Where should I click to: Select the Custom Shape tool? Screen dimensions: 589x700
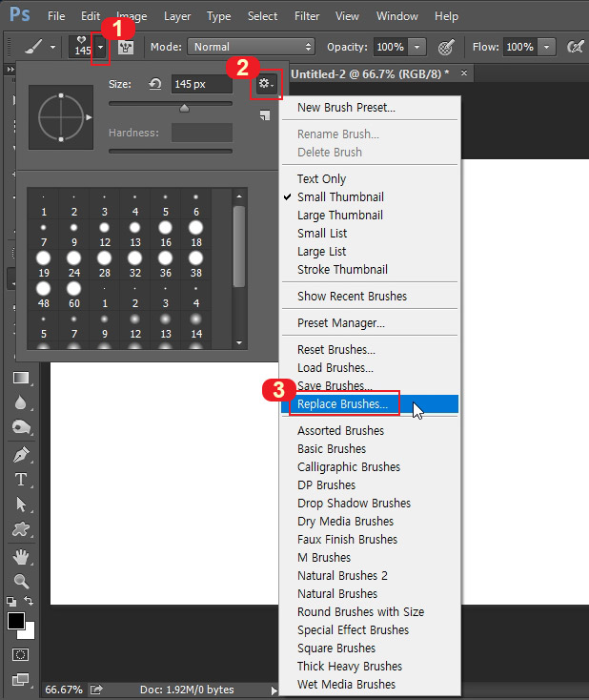pos(21,529)
